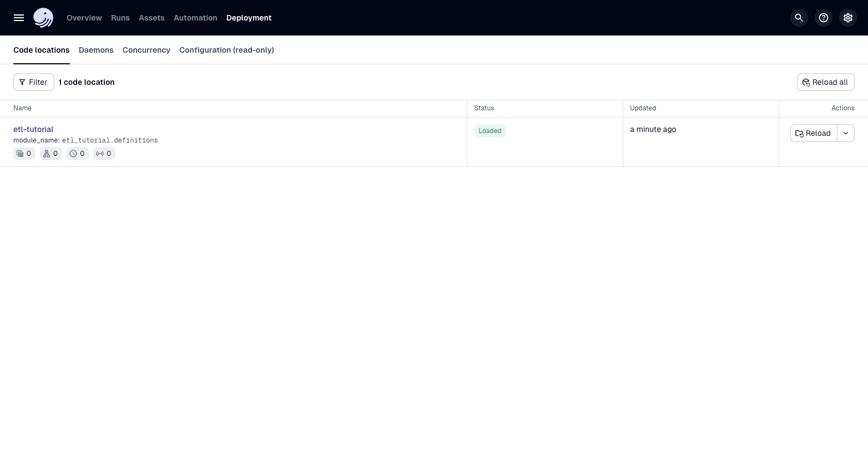
Task: Click the assets count badge for etl-tutorial
Action: pos(24,154)
